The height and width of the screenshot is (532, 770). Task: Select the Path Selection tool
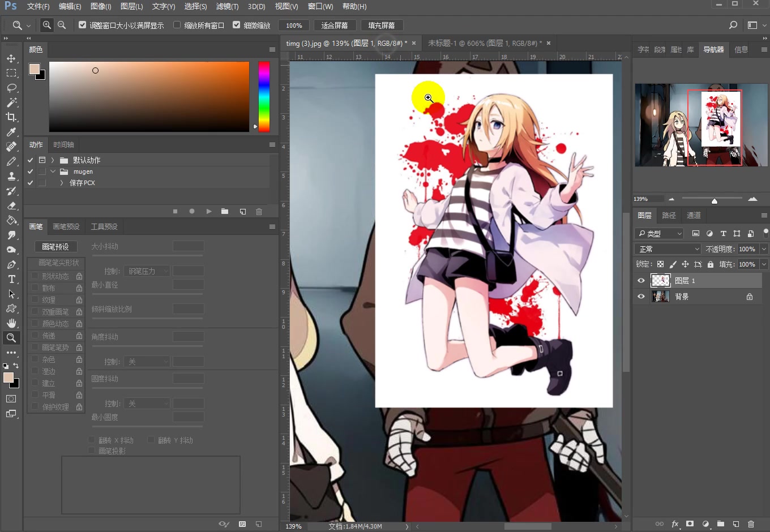(11, 294)
